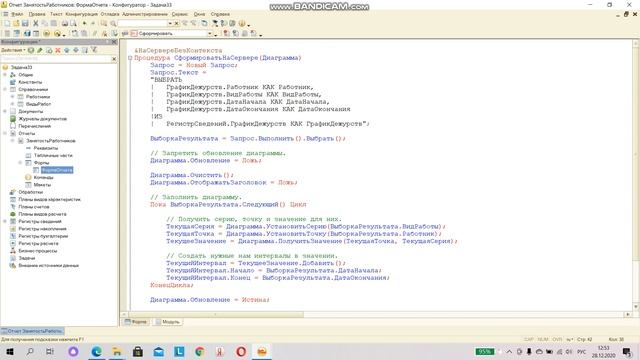Screen dimensions: 640x360
Task: Collapse the Отчеты tree node
Action: pos(5,133)
